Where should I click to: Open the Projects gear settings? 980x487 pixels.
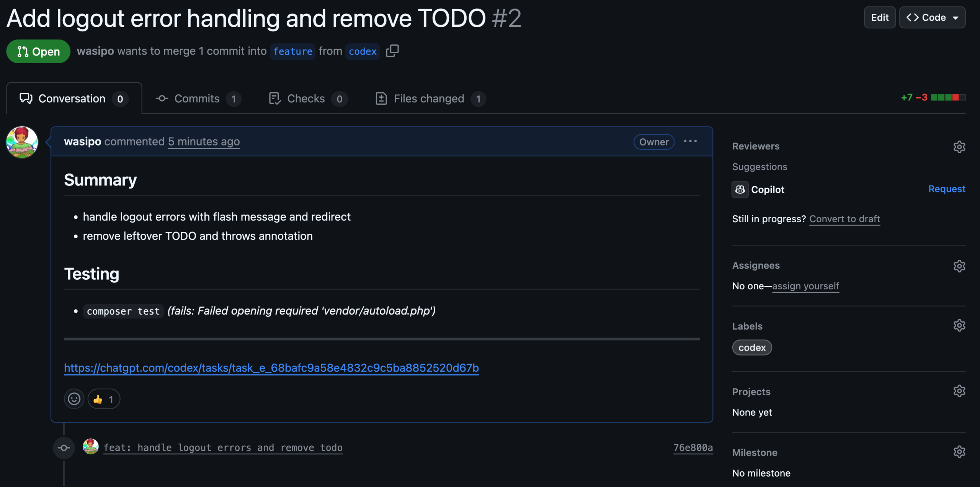pyautogui.click(x=959, y=391)
